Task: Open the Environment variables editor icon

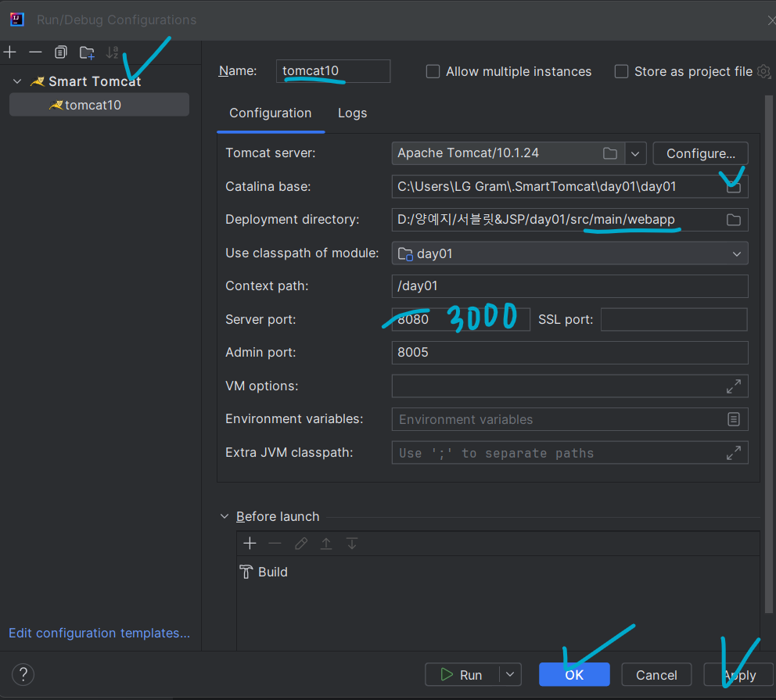Action: pyautogui.click(x=734, y=419)
